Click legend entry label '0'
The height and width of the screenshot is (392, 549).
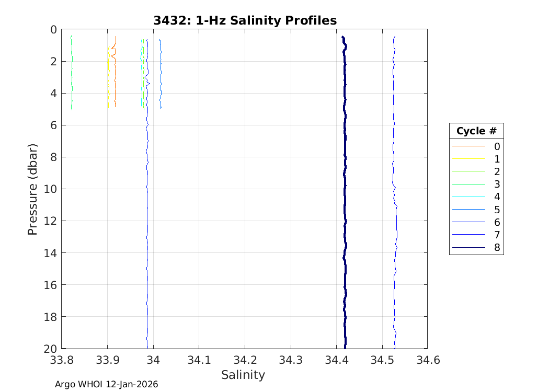pyautogui.click(x=497, y=146)
